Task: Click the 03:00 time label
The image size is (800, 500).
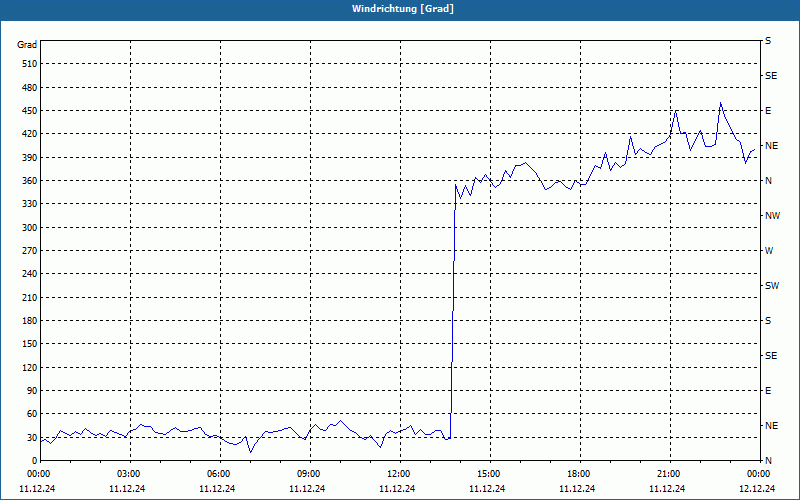Action: click(131, 473)
